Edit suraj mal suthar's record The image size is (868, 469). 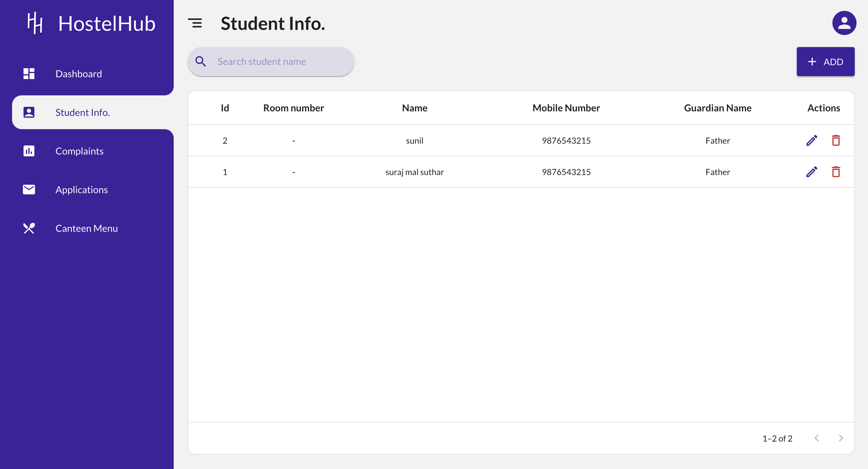coord(811,172)
